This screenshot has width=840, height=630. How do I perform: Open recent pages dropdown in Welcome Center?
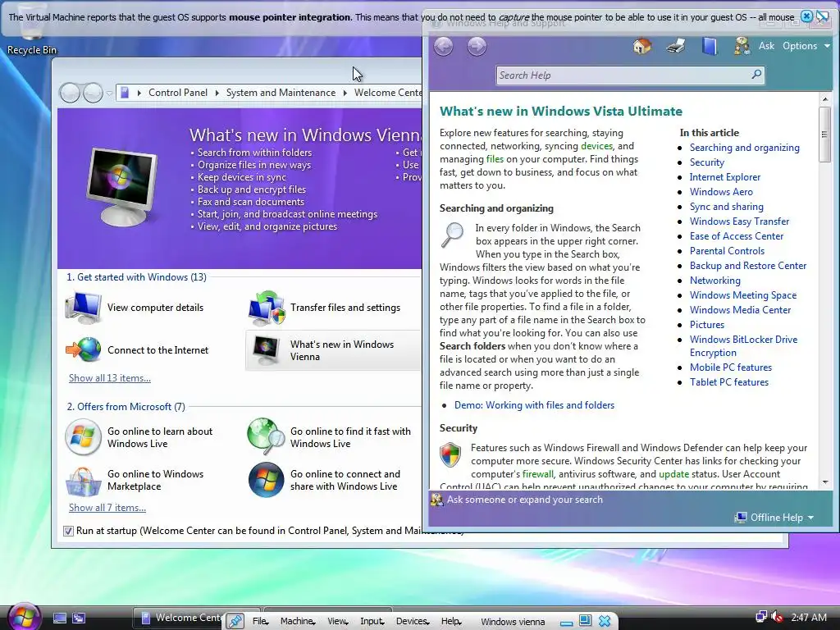tap(109, 94)
